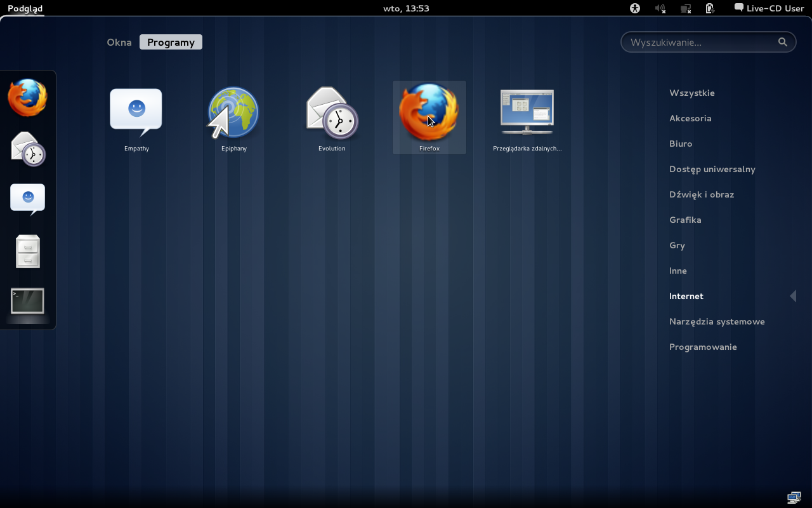Select the Narzędzia systemowe category
This screenshot has height=508, width=812.
(x=717, y=321)
